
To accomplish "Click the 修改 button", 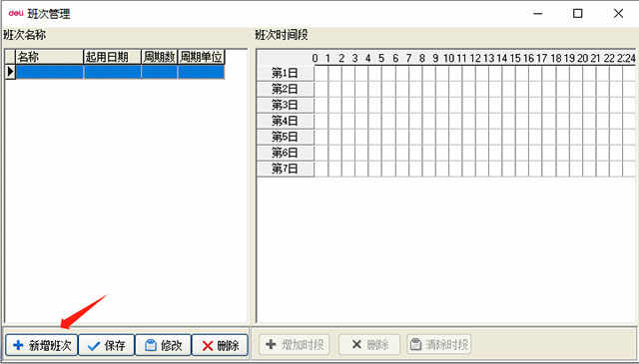I will [x=163, y=345].
